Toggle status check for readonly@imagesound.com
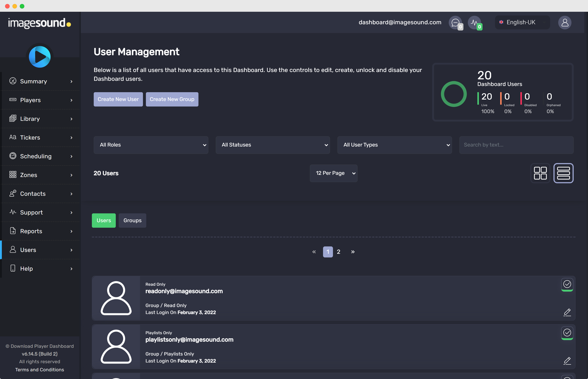Viewport: 588px width, 379px height. point(567,284)
